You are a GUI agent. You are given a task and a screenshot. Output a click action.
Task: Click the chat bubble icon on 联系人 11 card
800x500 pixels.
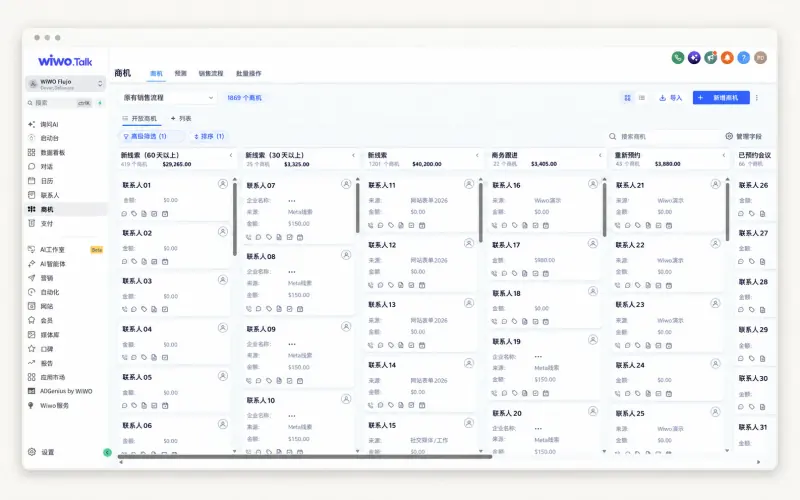point(381,225)
